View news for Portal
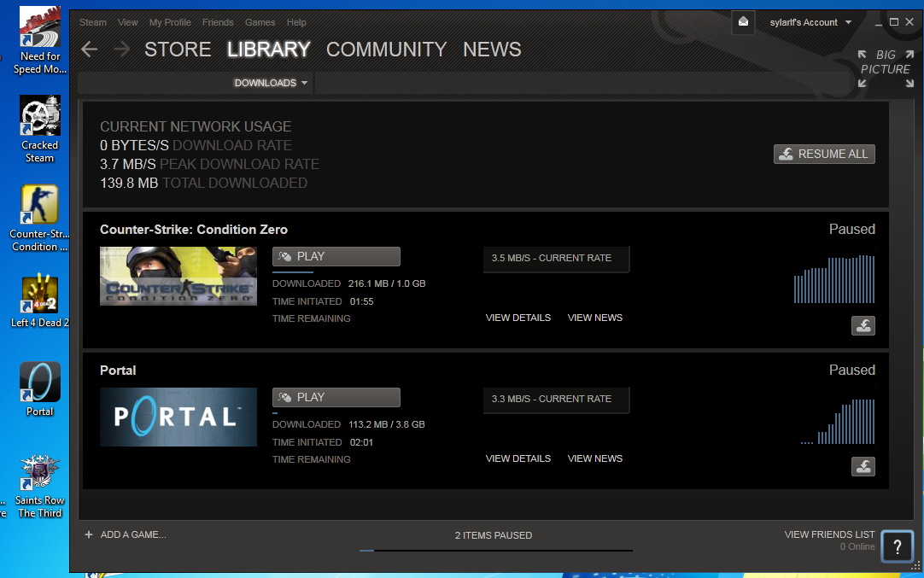 [594, 458]
